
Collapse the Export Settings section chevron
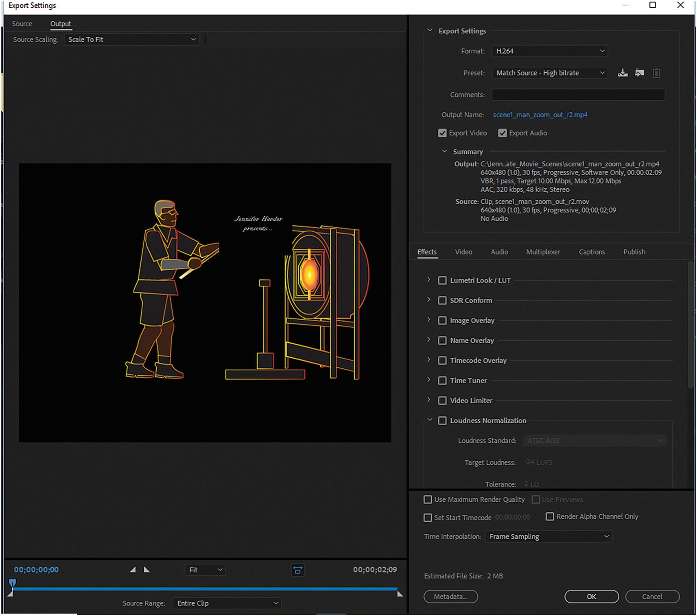[x=430, y=30]
